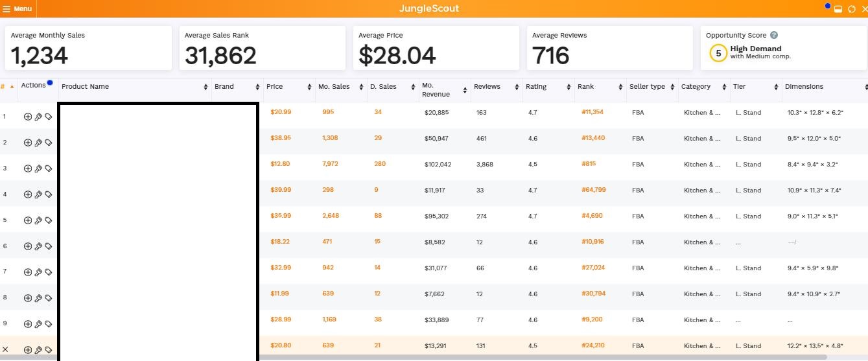Sort table by Price column arrows

coord(309,87)
